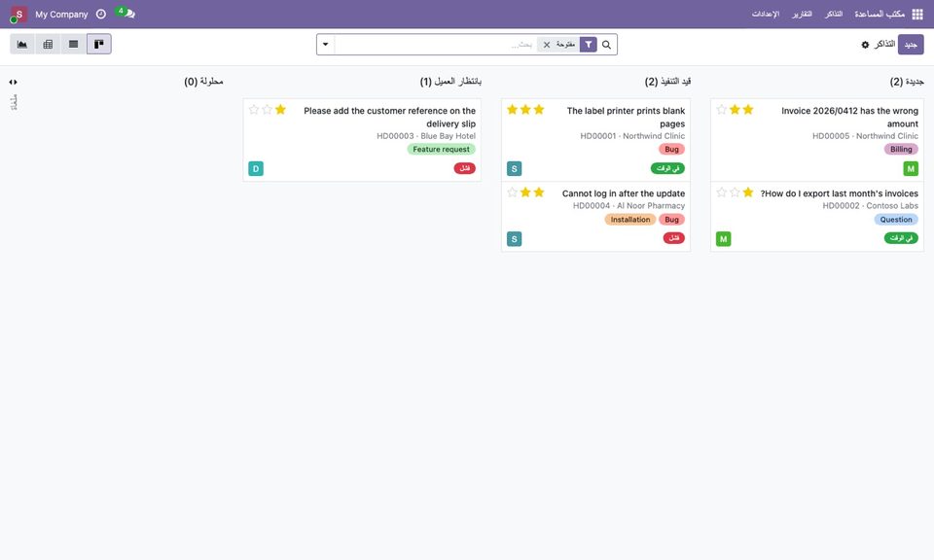
Task: Open ticket 'The label printer prints blank pages'
Action: [x=626, y=118]
